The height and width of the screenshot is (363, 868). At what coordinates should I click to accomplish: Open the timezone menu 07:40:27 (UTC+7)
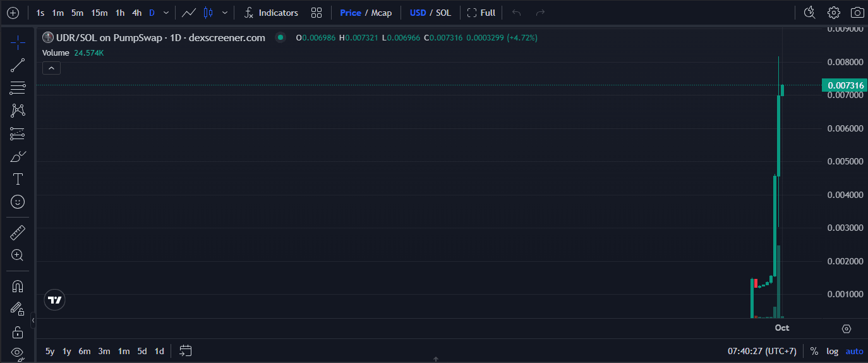762,351
